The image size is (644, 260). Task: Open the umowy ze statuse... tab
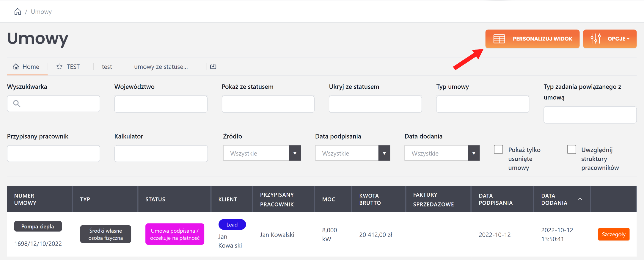point(161,67)
